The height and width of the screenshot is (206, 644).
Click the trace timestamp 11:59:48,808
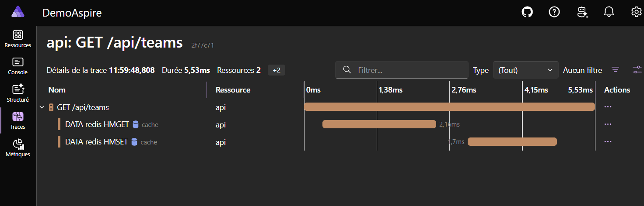[x=132, y=70]
